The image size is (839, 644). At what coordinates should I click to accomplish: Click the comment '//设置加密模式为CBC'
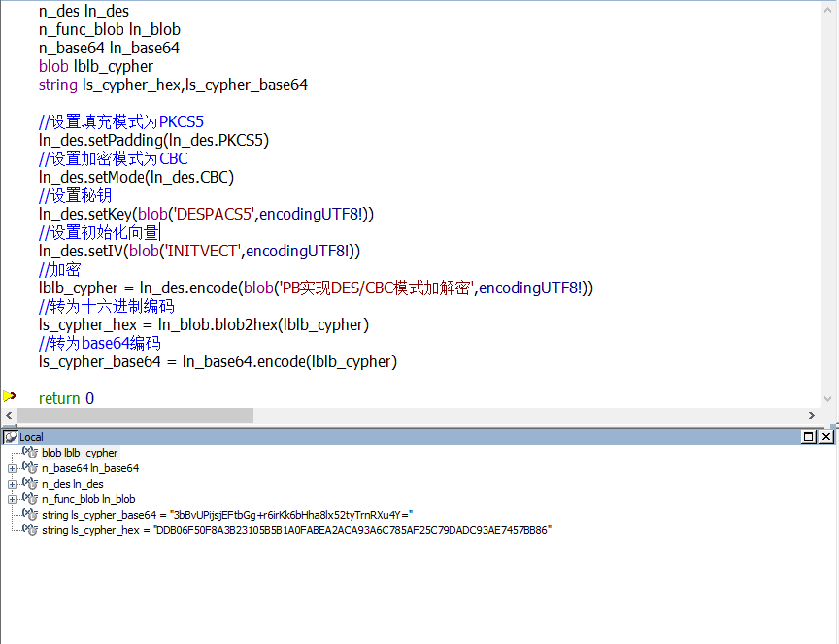click(x=113, y=159)
